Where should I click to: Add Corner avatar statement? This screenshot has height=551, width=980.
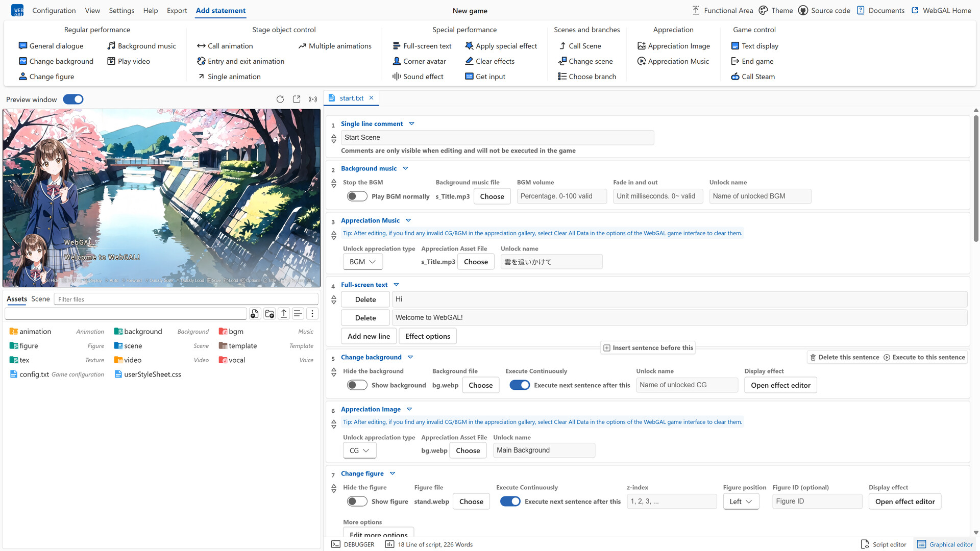[x=419, y=61]
